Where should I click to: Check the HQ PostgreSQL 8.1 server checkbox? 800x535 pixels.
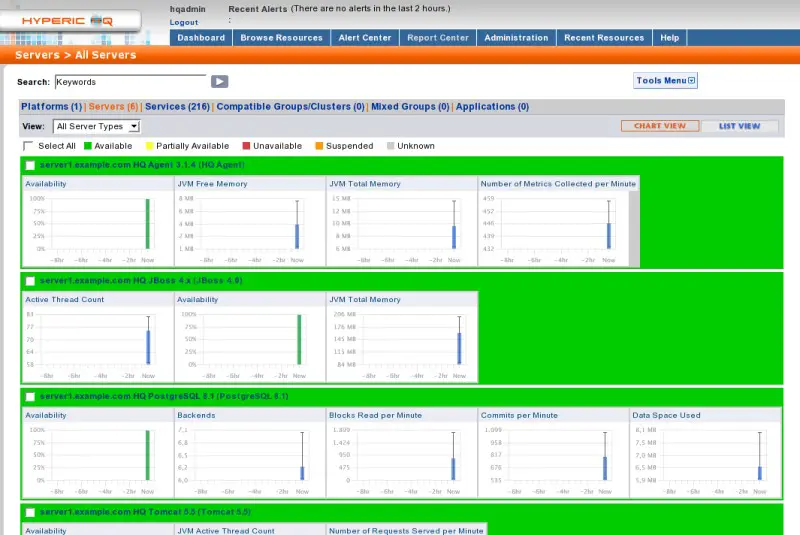(30, 397)
